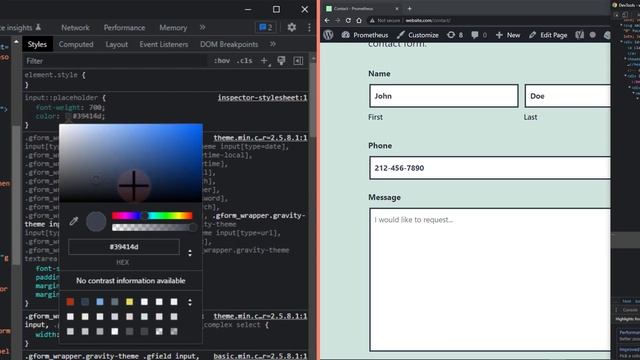The width and height of the screenshot is (640, 360).
Task: Open the Yoast SEO admin bar icon
Action: (x=580, y=35)
